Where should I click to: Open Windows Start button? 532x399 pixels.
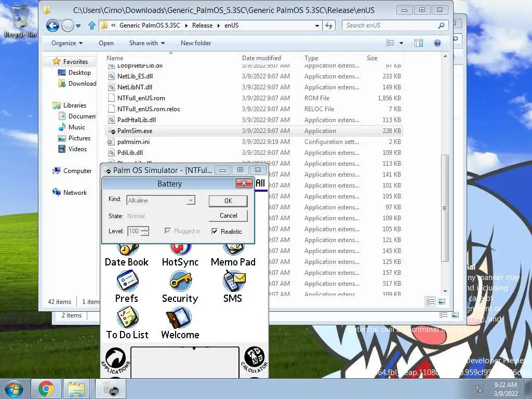pos(14,389)
